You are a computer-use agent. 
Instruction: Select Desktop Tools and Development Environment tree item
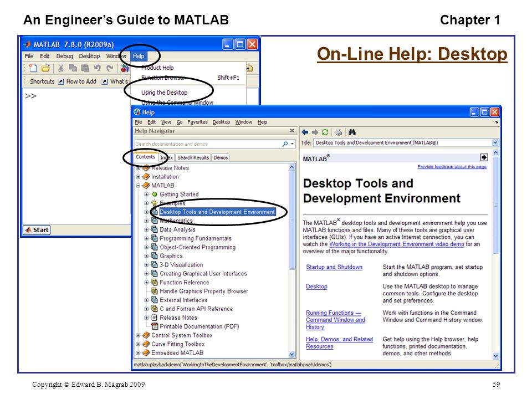click(x=217, y=212)
